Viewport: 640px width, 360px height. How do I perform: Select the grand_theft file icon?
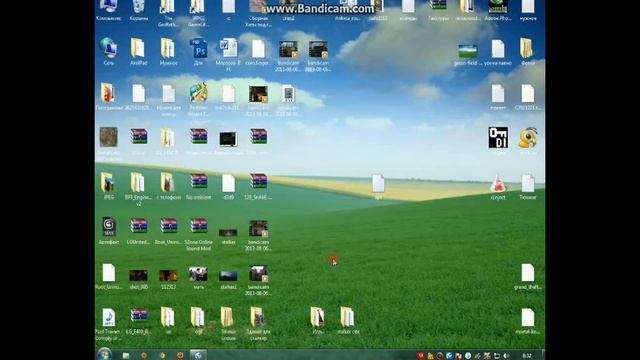tap(528, 273)
